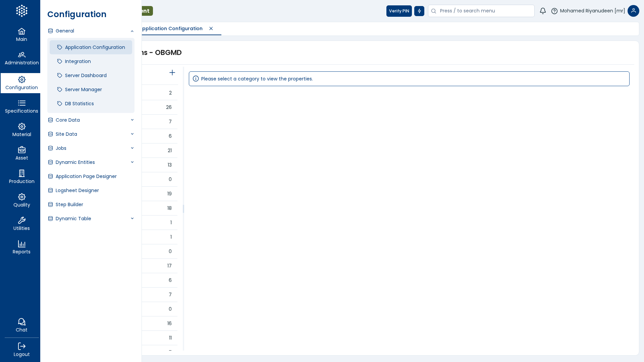Select Server Dashboard menu item

(86, 75)
